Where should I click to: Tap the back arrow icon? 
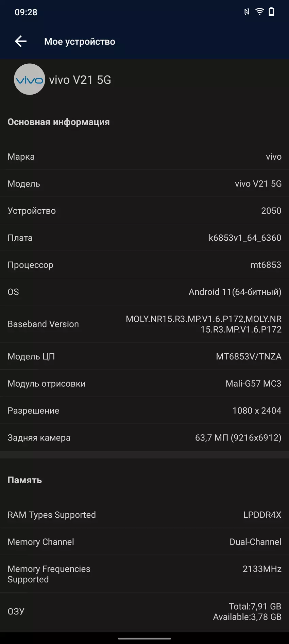click(x=21, y=42)
